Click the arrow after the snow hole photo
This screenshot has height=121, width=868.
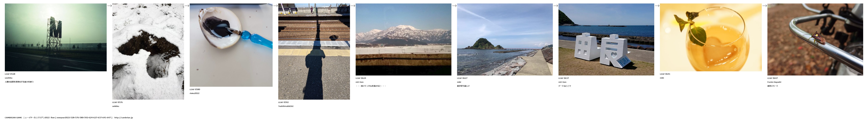point(187,6)
